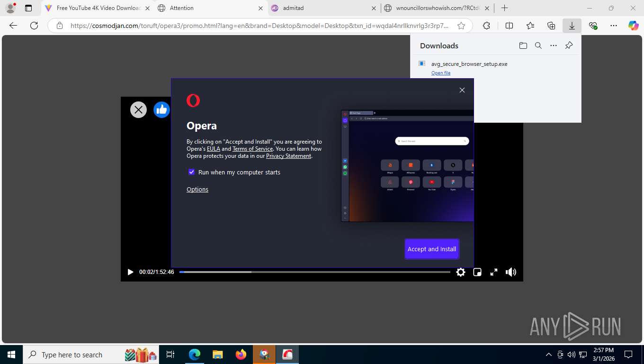The width and height of the screenshot is (644, 364).
Task: Open taskbar volume control
Action: click(572, 355)
